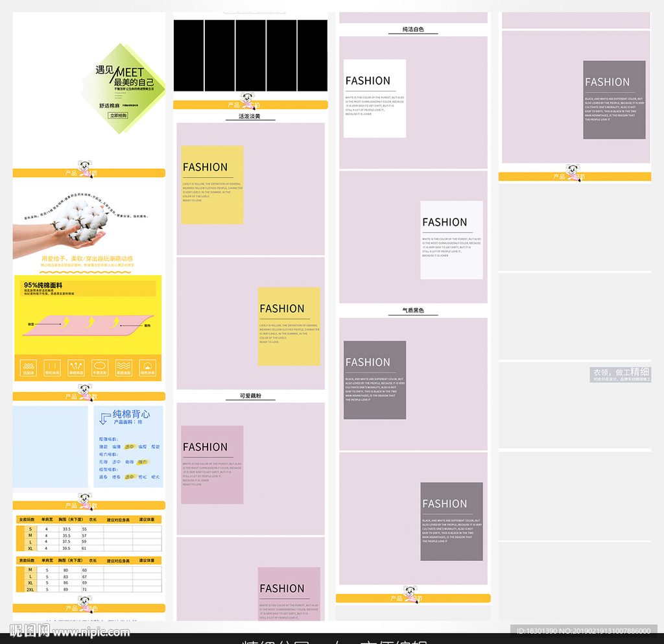Click the right-aligned white FASHION card
This screenshot has height=644, width=664.
(x=451, y=240)
